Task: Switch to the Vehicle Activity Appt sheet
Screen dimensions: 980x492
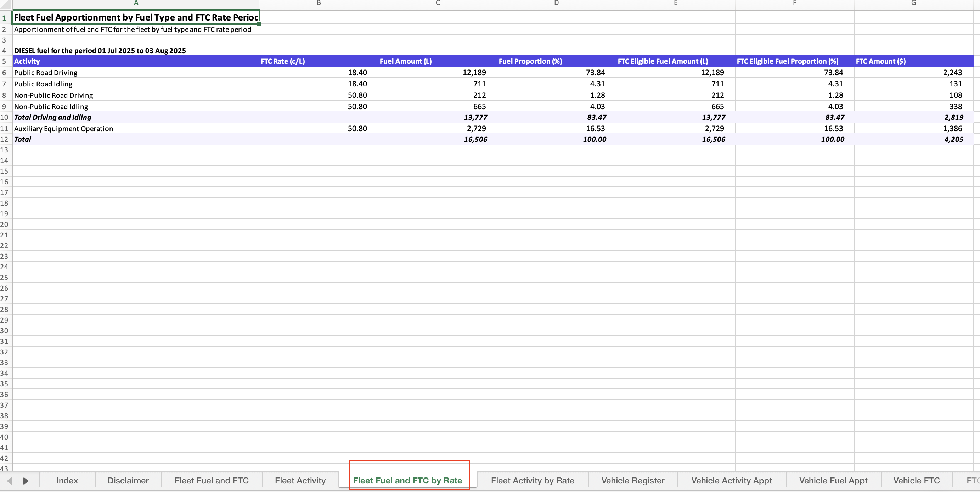Action: (731, 480)
